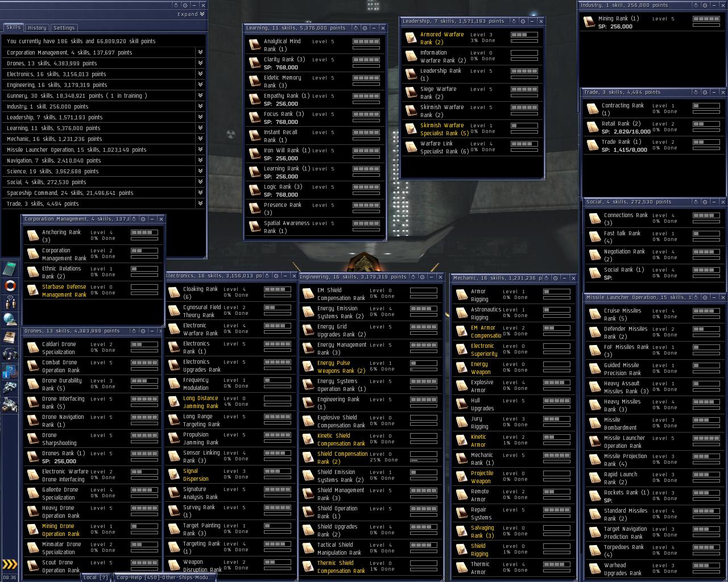Viewport: 728px width, 582px height.
Task: Click the Mining skill book icon
Action: pos(589,22)
